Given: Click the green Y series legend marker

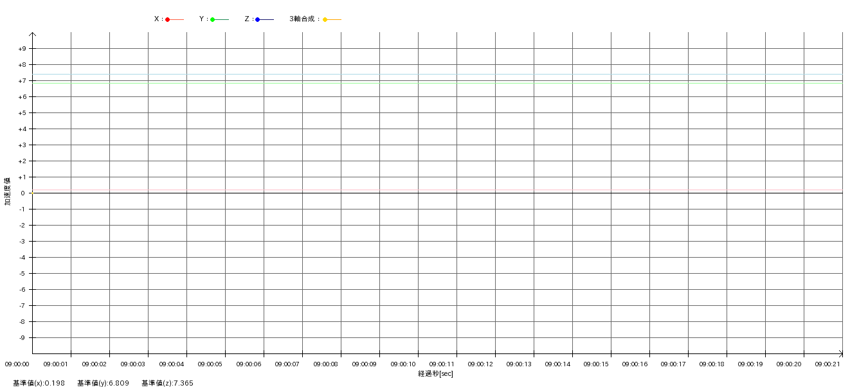Looking at the screenshot, I should (213, 19).
